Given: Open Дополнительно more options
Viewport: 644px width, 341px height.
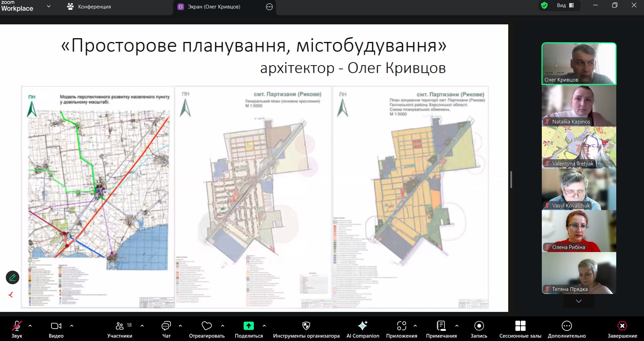Looking at the screenshot, I should 567,329.
